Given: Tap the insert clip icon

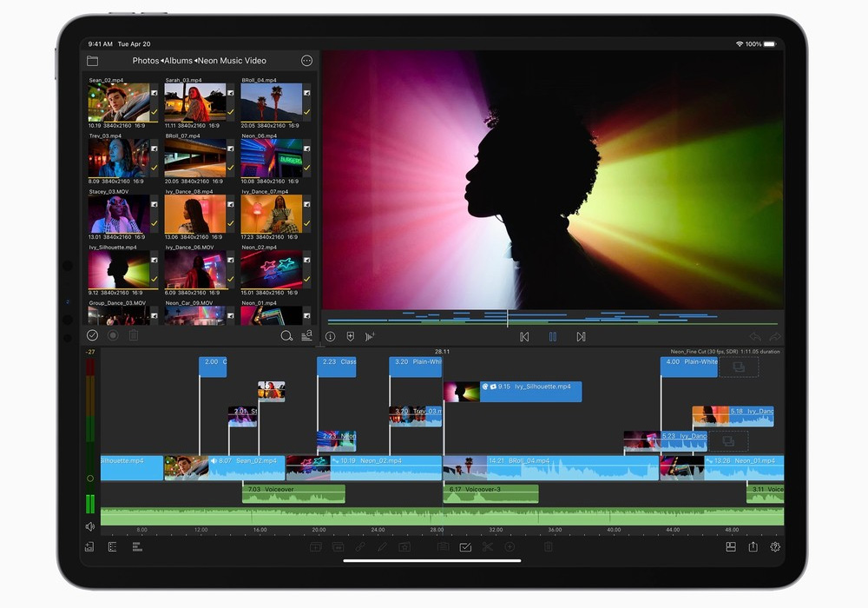Looking at the screenshot, I should click(x=316, y=547).
